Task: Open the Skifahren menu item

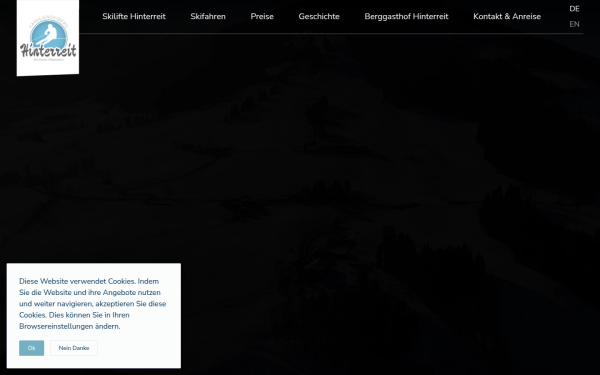Action: pos(208,16)
